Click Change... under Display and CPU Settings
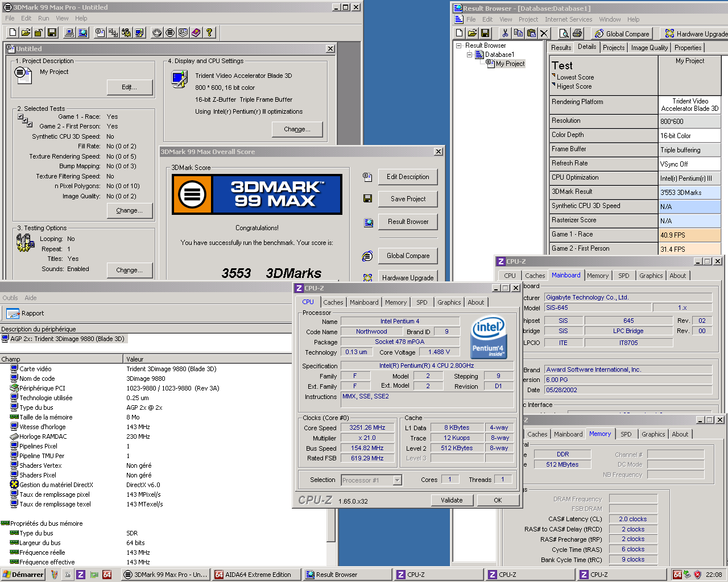Image resolution: width=728 pixels, height=582 pixels. pyautogui.click(x=297, y=129)
